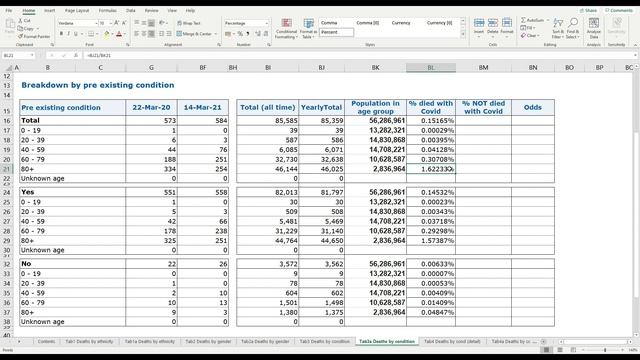640x360 pixels.
Task: Open Sort & Filter menu
Action: [558, 28]
